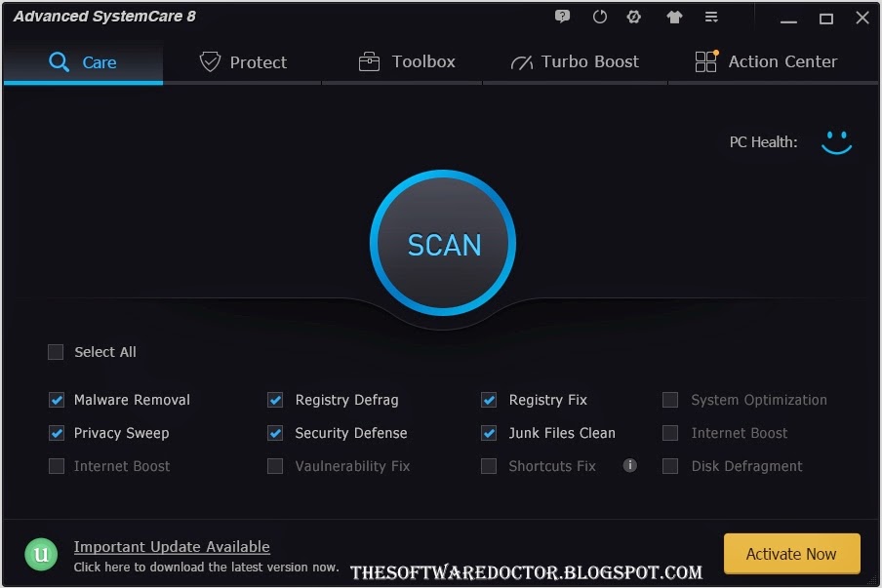Image resolution: width=882 pixels, height=588 pixels.
Task: Click the PC Health smiley face
Action: tap(836, 142)
